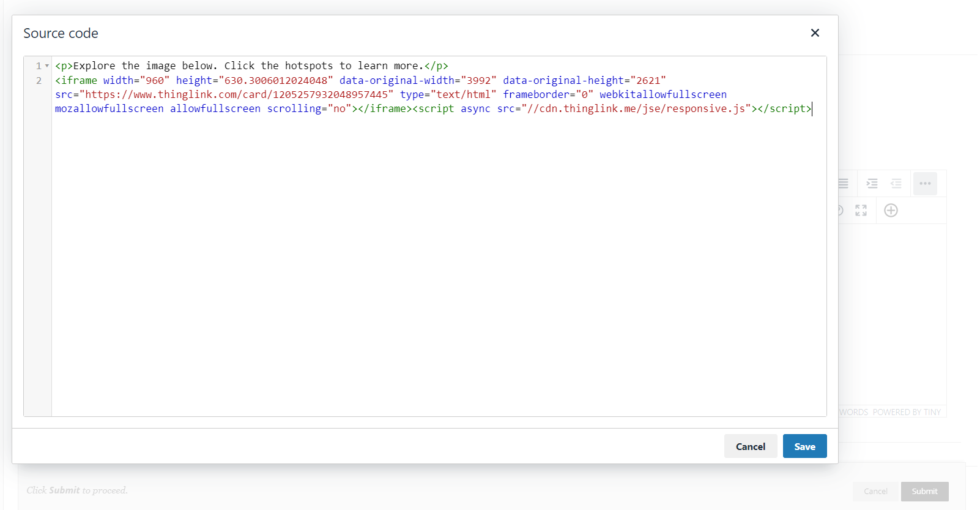Click the scrolling="no" attribute
Image resolution: width=980 pixels, height=510 pixels.
(x=309, y=108)
